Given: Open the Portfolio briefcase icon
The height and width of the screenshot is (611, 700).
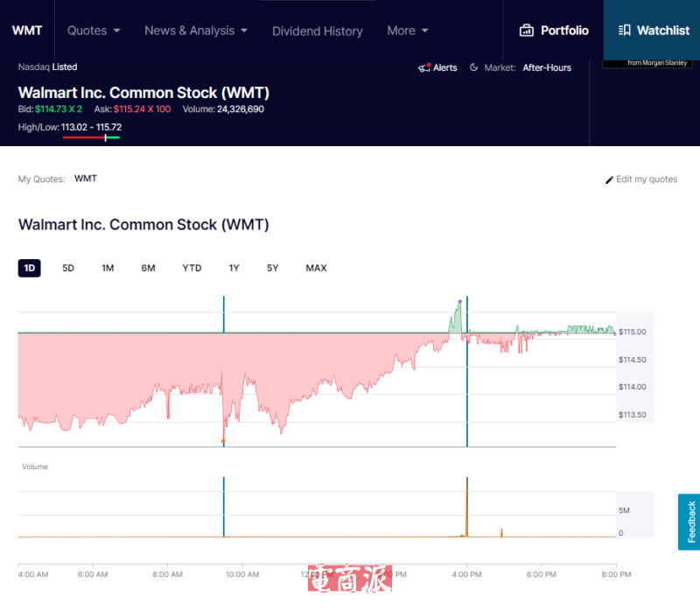Looking at the screenshot, I should pyautogui.click(x=527, y=31).
